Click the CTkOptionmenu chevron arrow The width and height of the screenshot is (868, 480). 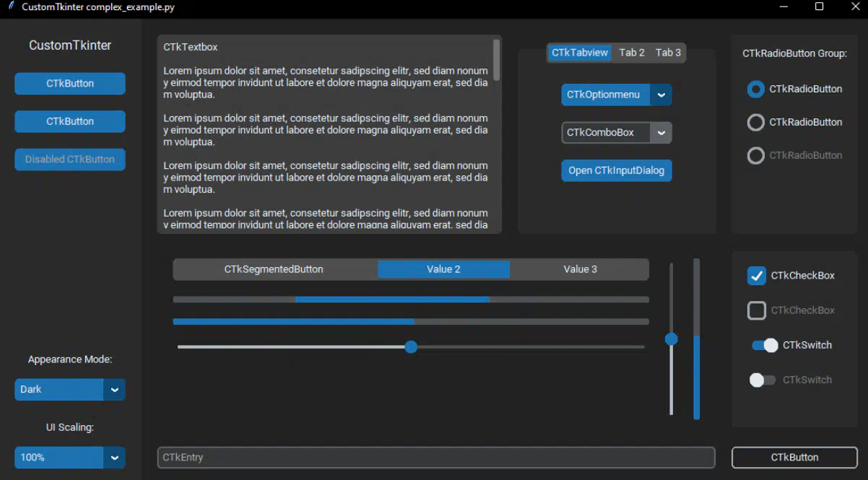(661, 95)
